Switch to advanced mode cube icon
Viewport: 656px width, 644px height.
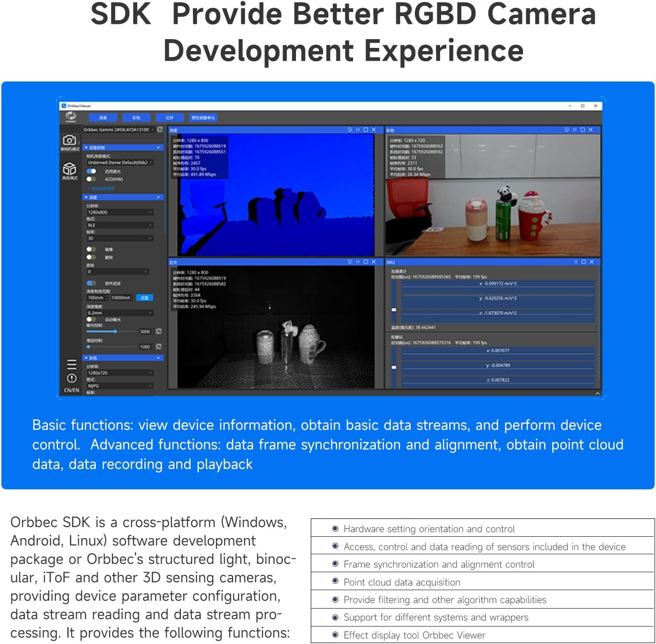[x=70, y=169]
